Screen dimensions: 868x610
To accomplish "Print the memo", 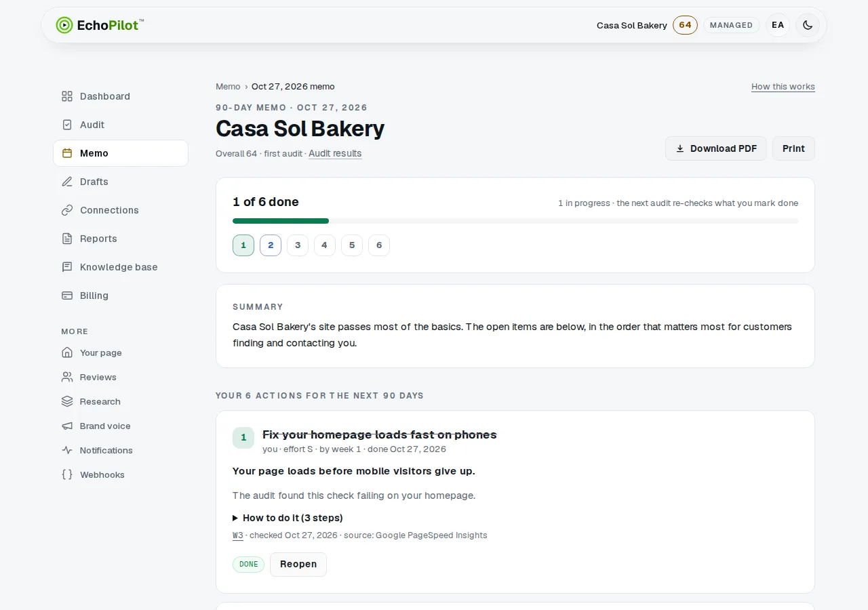I will click(793, 148).
